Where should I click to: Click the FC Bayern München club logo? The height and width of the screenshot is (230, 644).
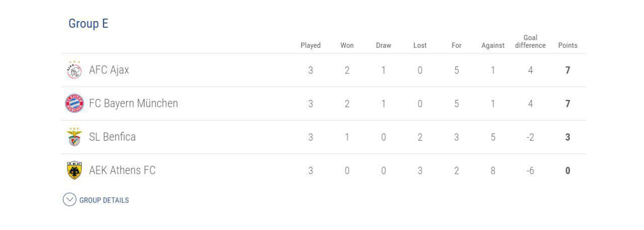pos(74,103)
